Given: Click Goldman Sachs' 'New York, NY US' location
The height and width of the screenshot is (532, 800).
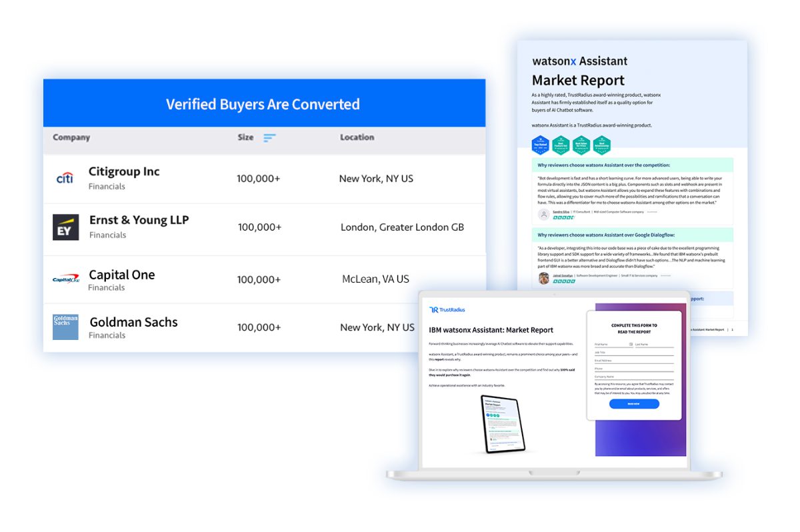Looking at the screenshot, I should pos(377,327).
